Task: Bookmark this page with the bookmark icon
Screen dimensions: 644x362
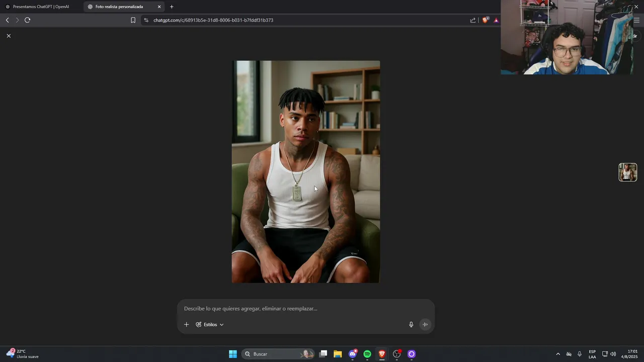Action: click(133, 20)
